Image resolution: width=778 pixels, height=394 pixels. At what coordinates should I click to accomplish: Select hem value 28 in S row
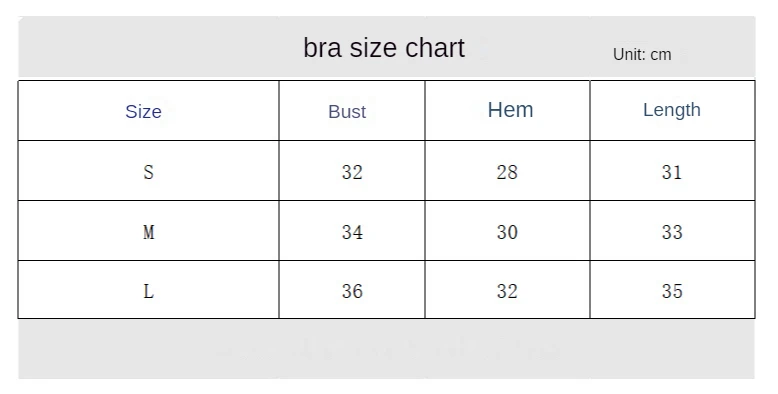pyautogui.click(x=507, y=172)
